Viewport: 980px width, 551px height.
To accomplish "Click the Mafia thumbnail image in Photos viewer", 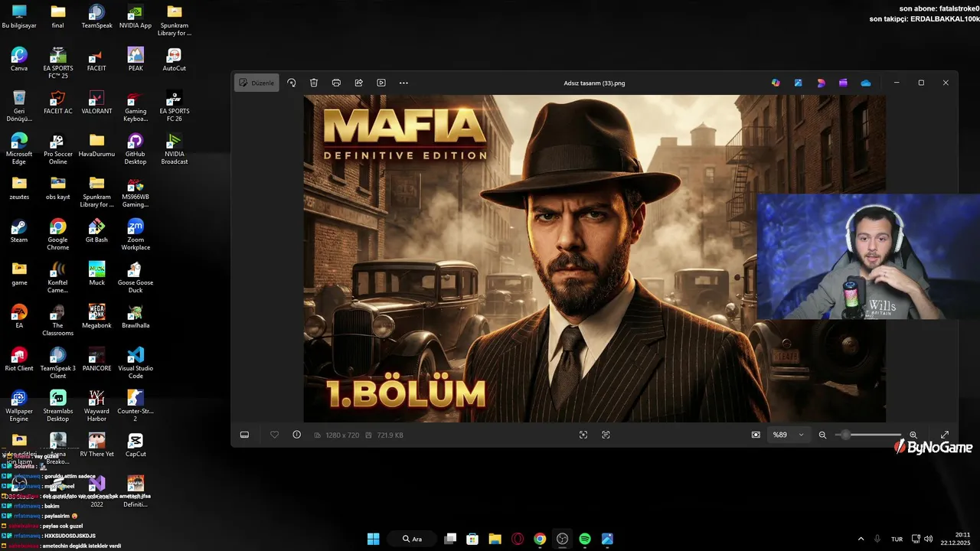I will point(595,259).
